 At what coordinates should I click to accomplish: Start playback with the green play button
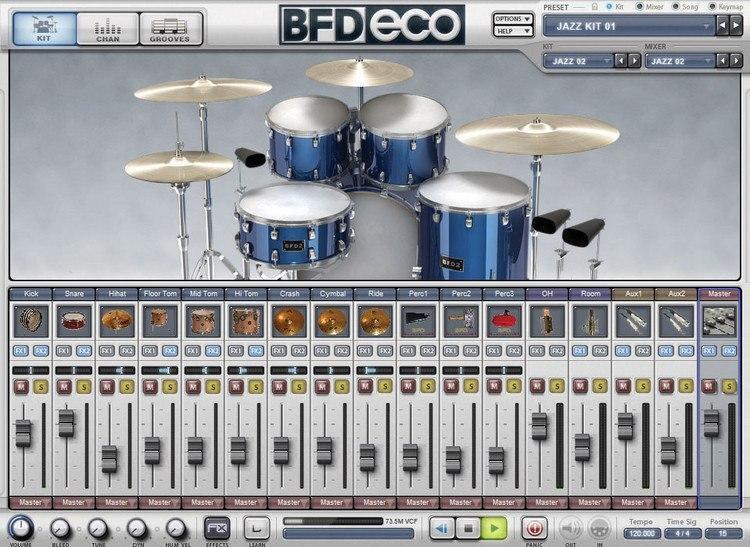click(494, 528)
